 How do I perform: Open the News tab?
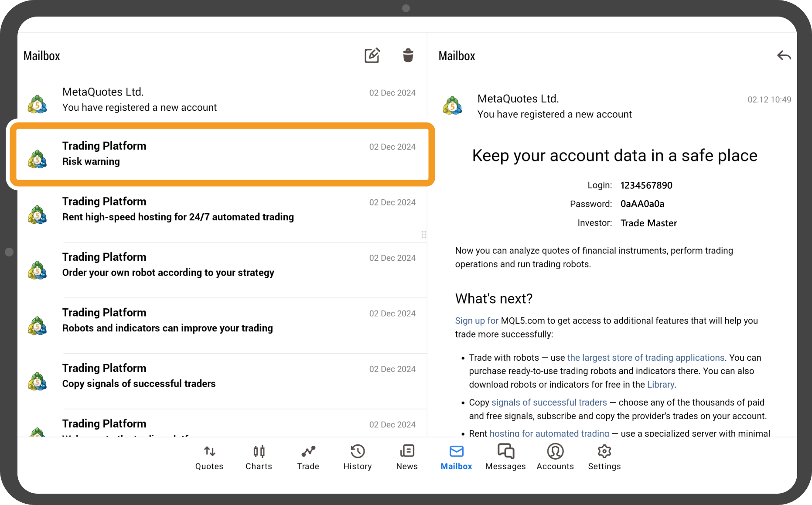pyautogui.click(x=407, y=457)
